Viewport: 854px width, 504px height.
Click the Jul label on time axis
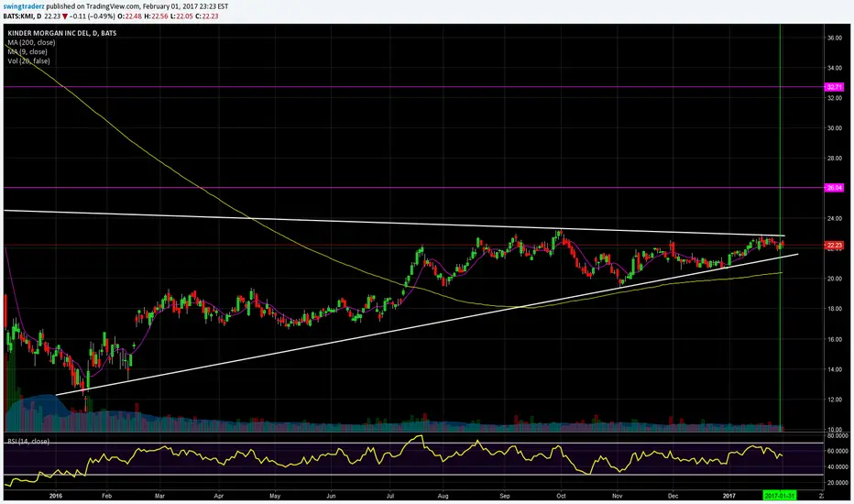coord(390,496)
